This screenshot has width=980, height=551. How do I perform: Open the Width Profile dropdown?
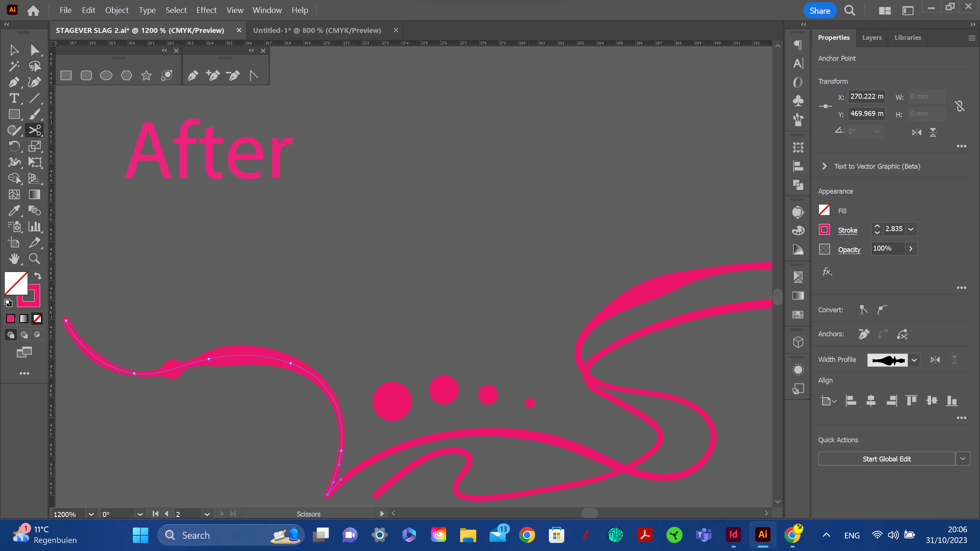(x=914, y=360)
